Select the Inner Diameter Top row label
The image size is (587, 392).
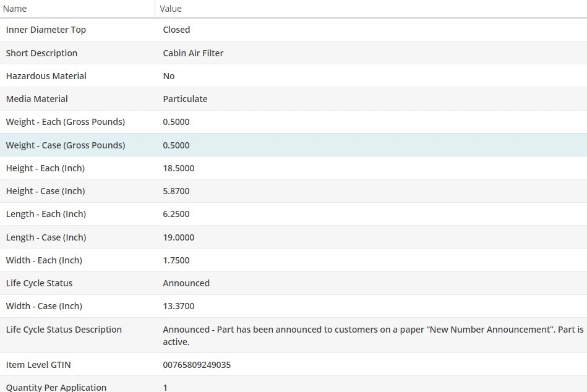coord(46,30)
